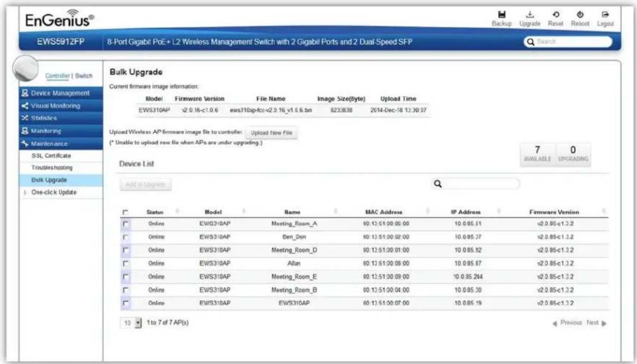Click Add to Upgrade button

[145, 184]
